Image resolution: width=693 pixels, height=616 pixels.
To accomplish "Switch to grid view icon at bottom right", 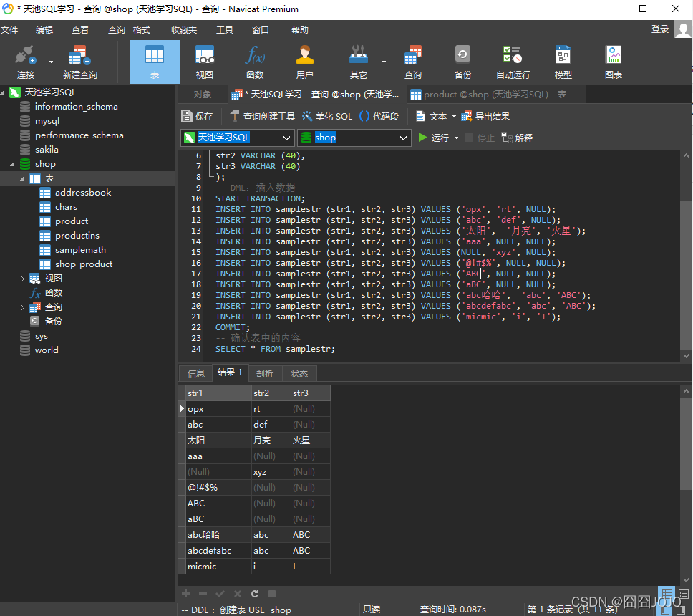I will pyautogui.click(x=667, y=595).
